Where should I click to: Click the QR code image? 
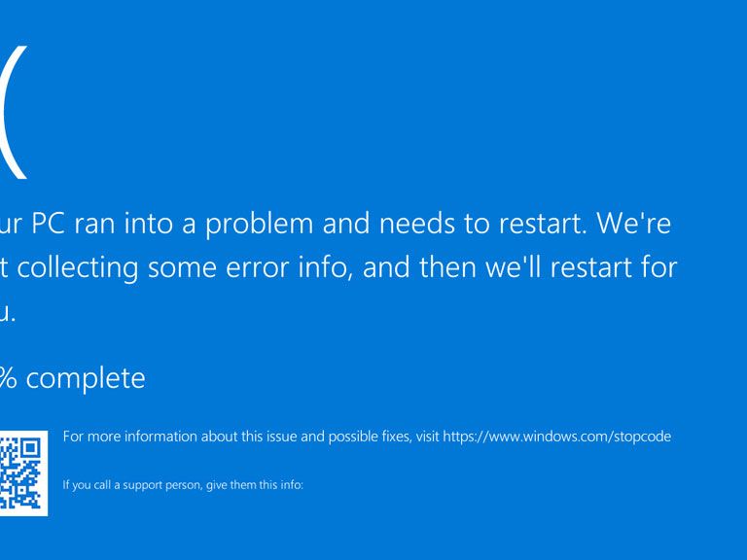21,472
